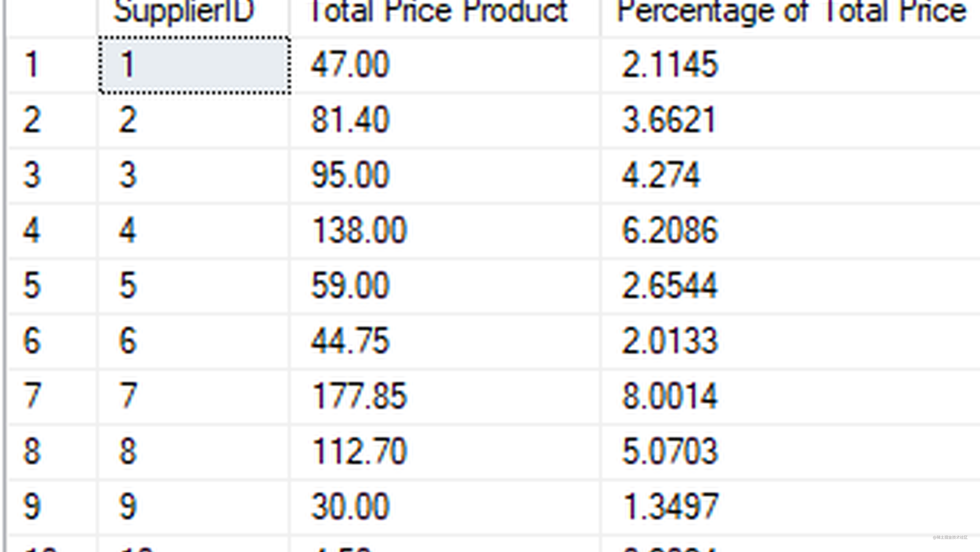Select the cell with value 2.1145
980x552 pixels.
(x=791, y=65)
